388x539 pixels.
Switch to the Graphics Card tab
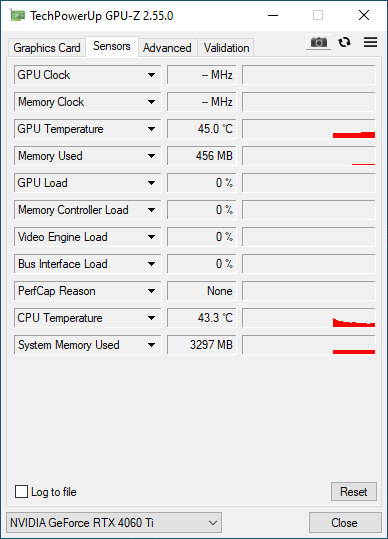pos(47,47)
